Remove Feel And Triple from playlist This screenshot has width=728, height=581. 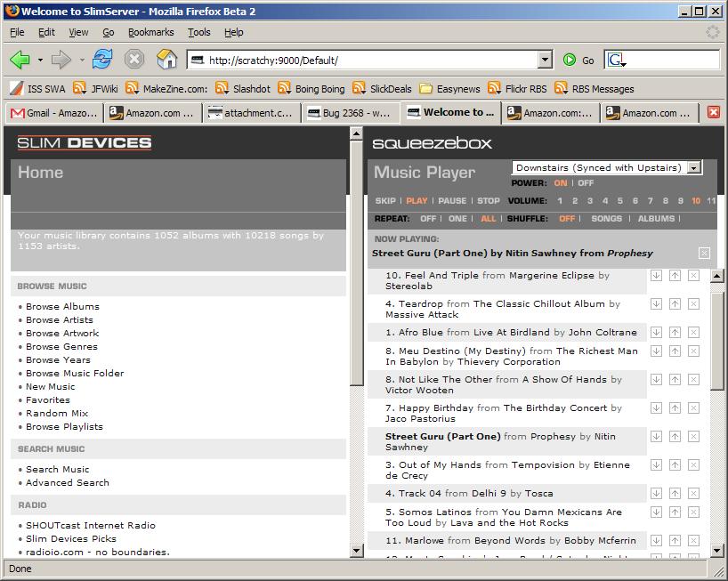pos(694,276)
